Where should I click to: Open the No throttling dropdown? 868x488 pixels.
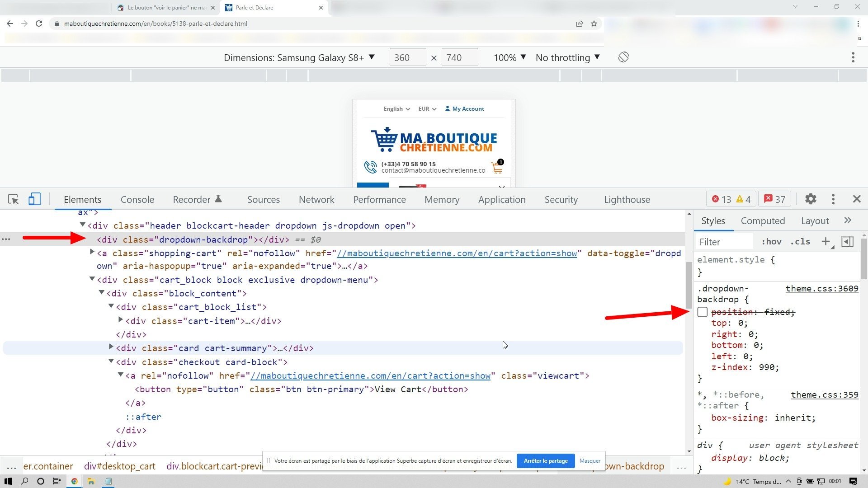[568, 58]
